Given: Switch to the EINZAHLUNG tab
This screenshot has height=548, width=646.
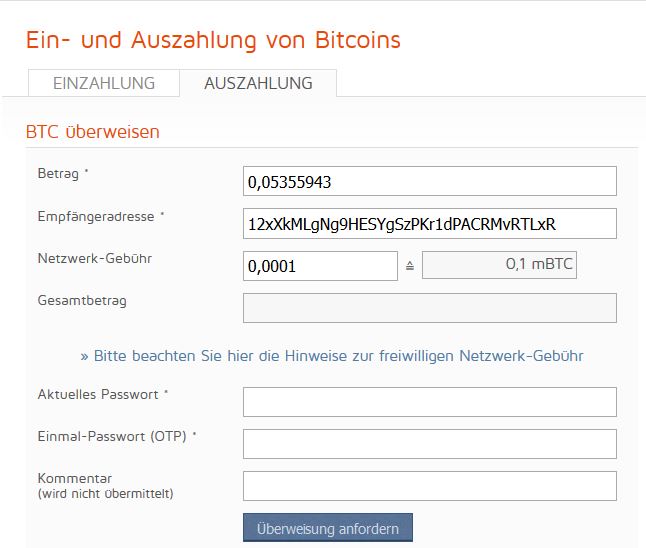Looking at the screenshot, I should click(x=104, y=83).
